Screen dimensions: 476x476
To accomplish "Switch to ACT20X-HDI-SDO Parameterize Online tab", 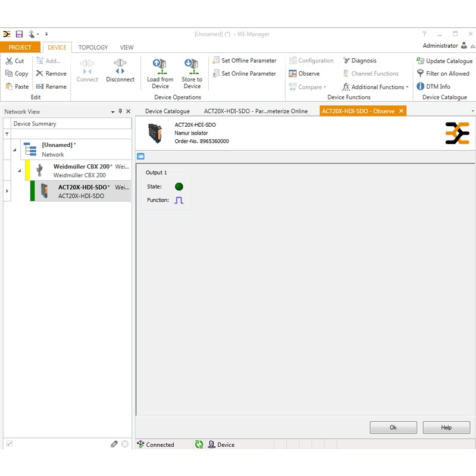I will point(256,111).
